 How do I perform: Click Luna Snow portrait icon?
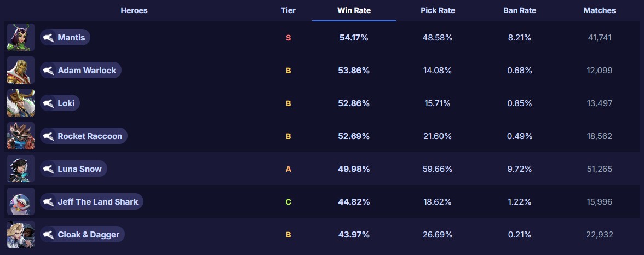click(x=21, y=169)
